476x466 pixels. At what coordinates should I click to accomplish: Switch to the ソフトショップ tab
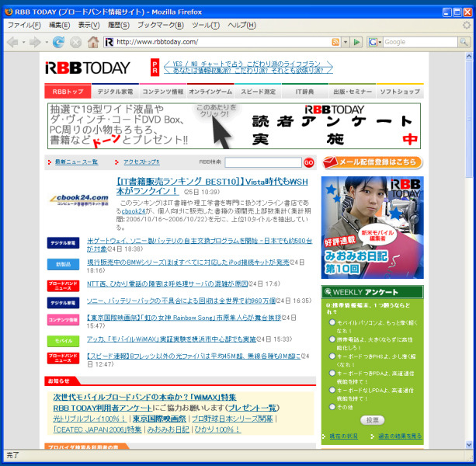[400, 92]
